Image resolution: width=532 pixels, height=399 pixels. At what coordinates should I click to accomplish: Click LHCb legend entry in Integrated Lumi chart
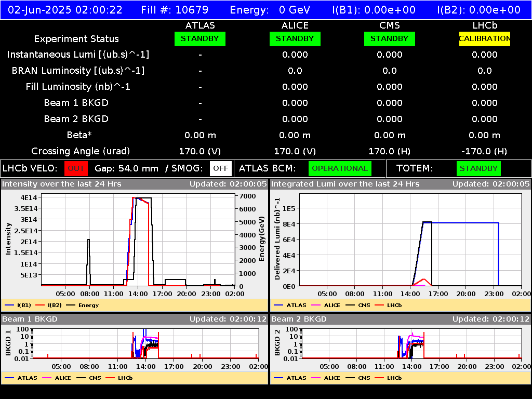coord(388,305)
